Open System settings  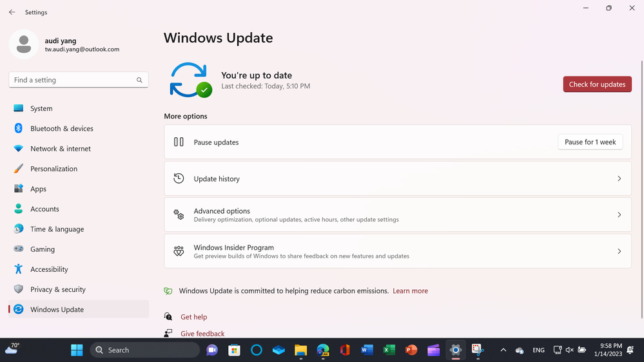point(79,108)
